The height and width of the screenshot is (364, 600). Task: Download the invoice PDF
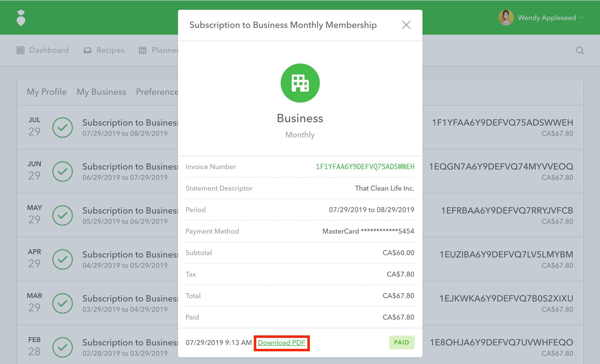(282, 343)
